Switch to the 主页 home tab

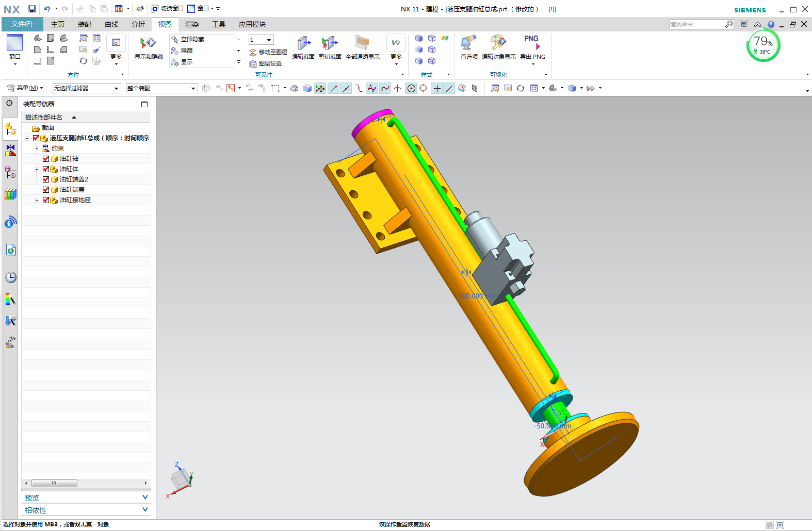pyautogui.click(x=58, y=24)
